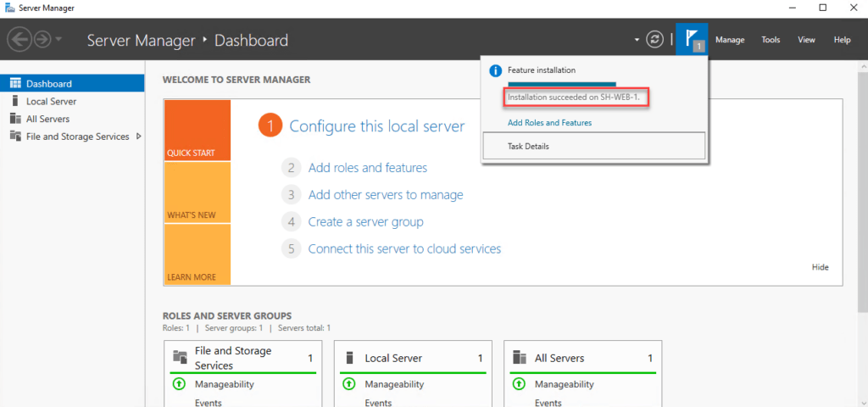Click the vertical scrollbar on the right
This screenshot has height=407, width=868.
[862, 191]
